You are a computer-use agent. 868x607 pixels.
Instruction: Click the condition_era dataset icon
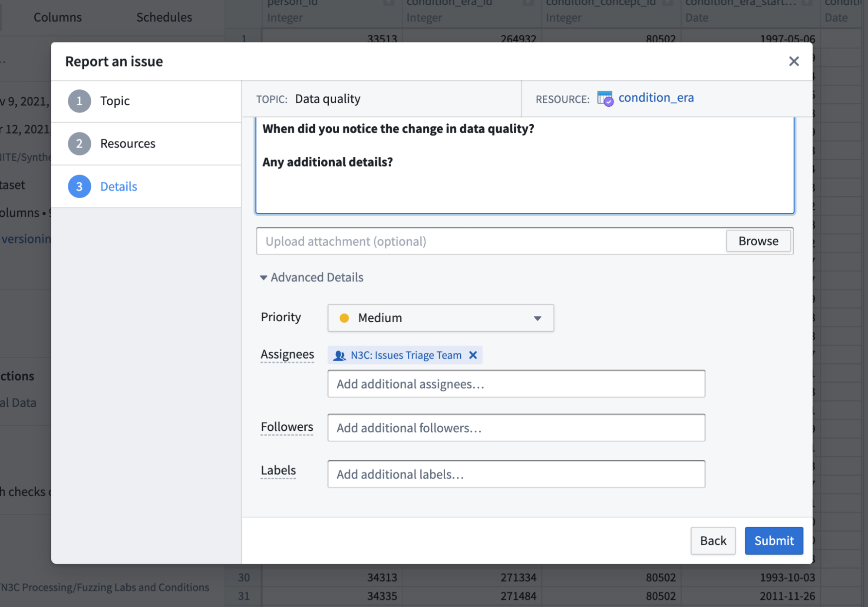click(x=604, y=99)
